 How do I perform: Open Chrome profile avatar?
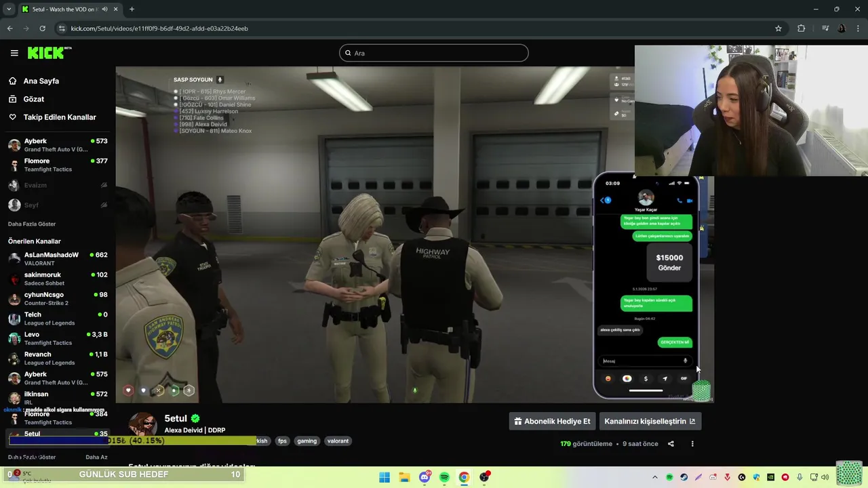(x=842, y=28)
